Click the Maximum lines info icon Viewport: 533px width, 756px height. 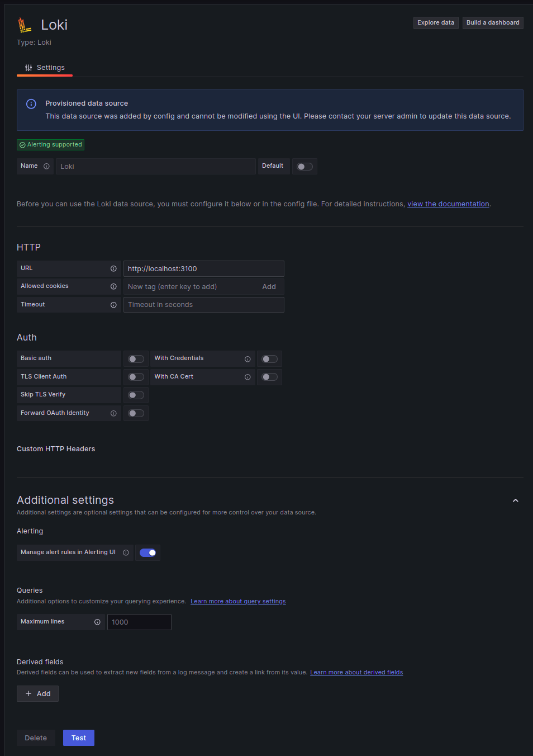coord(97,622)
